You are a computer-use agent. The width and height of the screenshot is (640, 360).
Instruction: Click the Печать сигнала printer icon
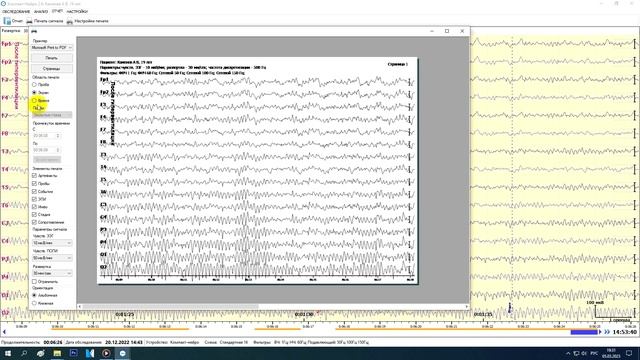tap(29, 21)
